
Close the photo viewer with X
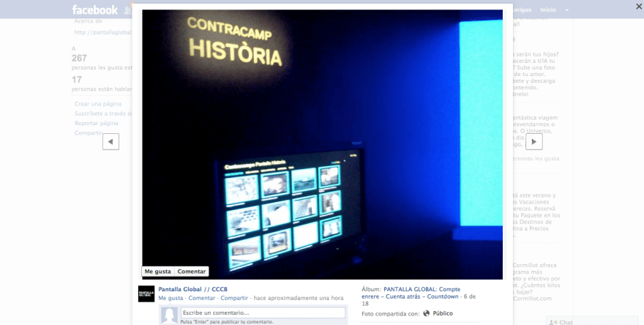[638, 6]
